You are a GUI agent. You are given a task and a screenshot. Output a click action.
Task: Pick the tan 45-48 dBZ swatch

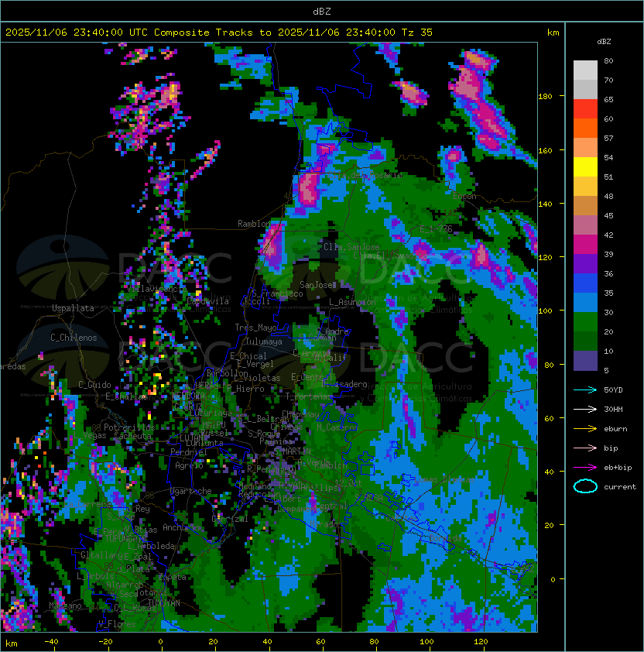(585, 205)
